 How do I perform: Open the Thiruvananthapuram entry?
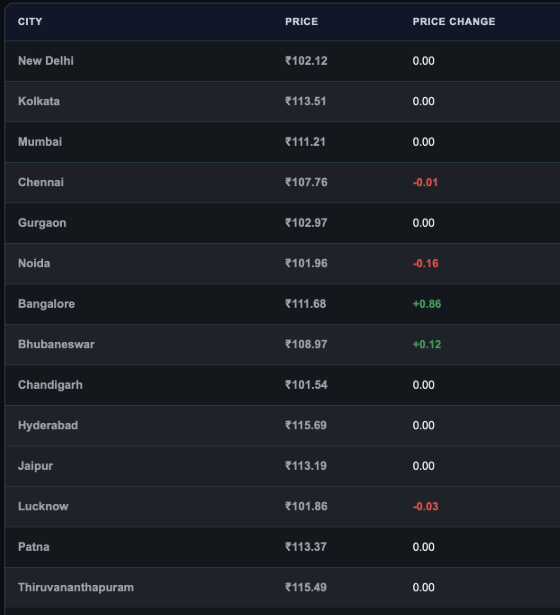pos(76,588)
